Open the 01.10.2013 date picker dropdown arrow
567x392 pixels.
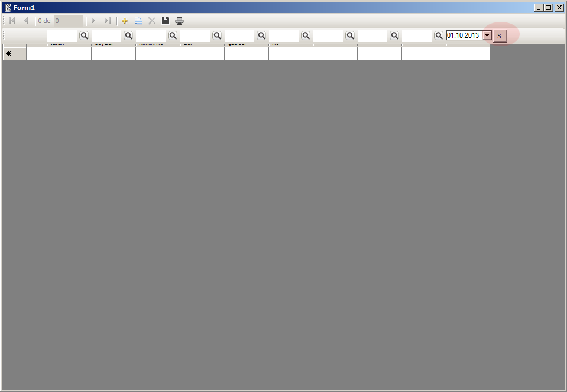(x=487, y=35)
